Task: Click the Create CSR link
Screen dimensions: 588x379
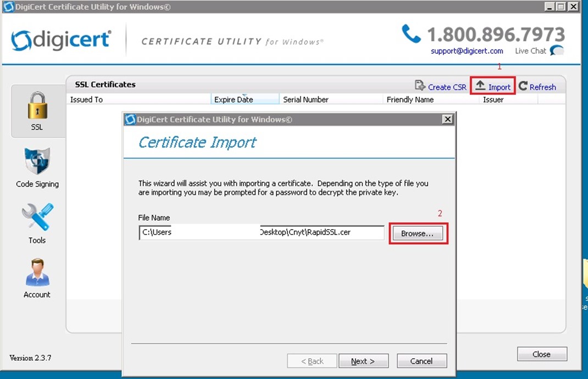Action: click(447, 87)
